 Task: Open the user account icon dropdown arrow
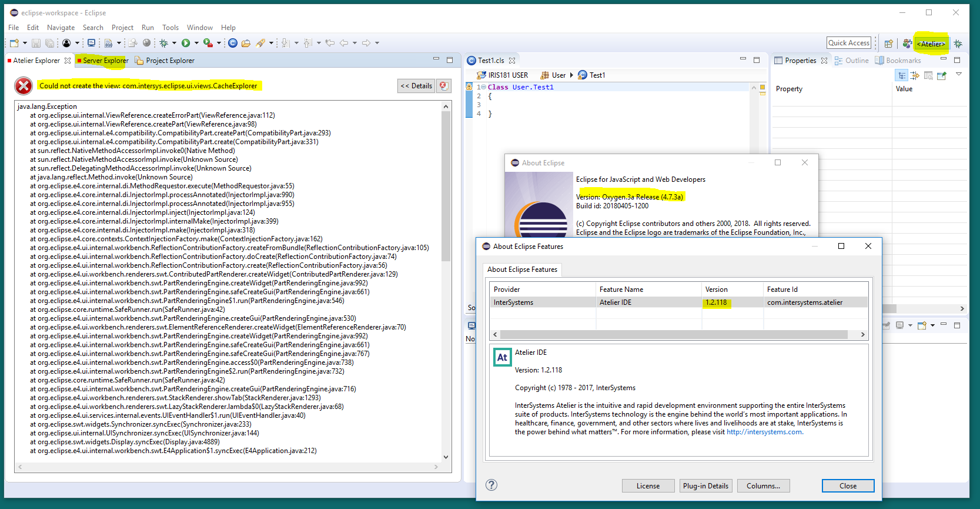(x=77, y=43)
